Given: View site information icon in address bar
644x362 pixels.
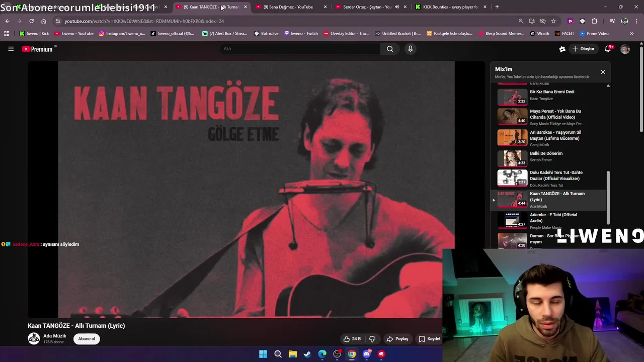Looking at the screenshot, I should click(58, 21).
